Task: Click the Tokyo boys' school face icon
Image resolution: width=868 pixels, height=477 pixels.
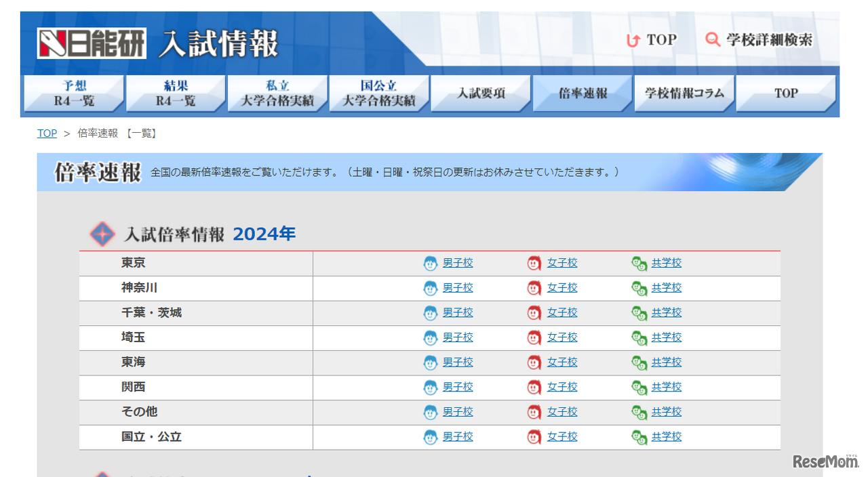Action: 431,264
